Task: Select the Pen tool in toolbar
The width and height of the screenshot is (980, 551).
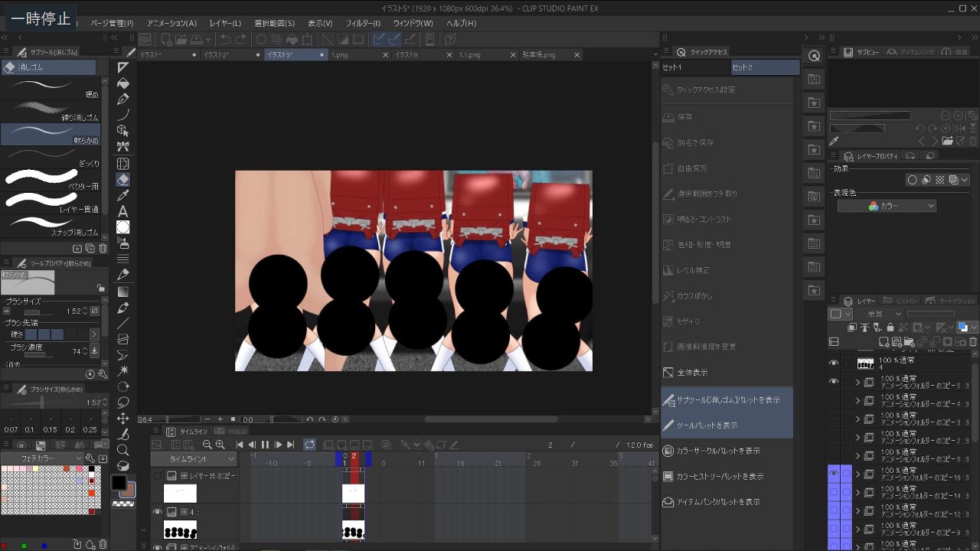Action: point(122,99)
